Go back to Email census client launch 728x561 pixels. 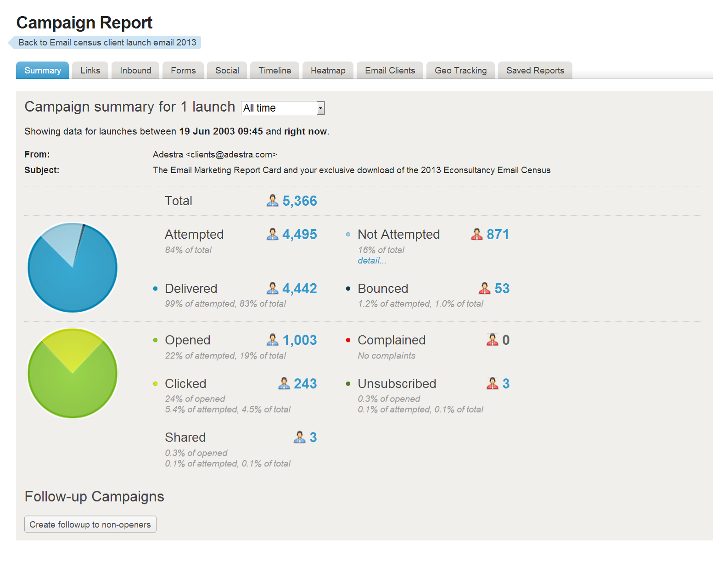tap(106, 43)
